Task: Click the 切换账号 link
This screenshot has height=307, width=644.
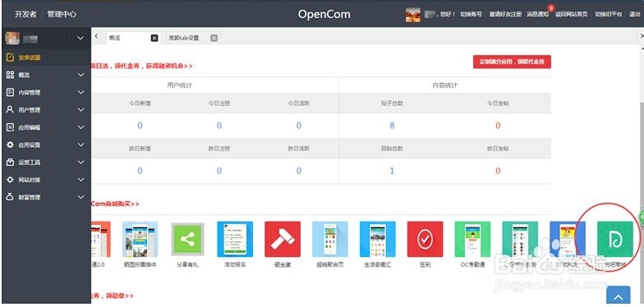Action: [471, 15]
